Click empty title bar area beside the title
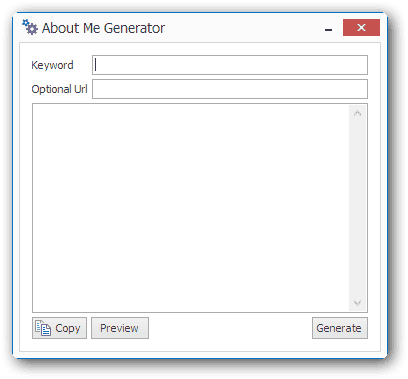 click(x=243, y=28)
